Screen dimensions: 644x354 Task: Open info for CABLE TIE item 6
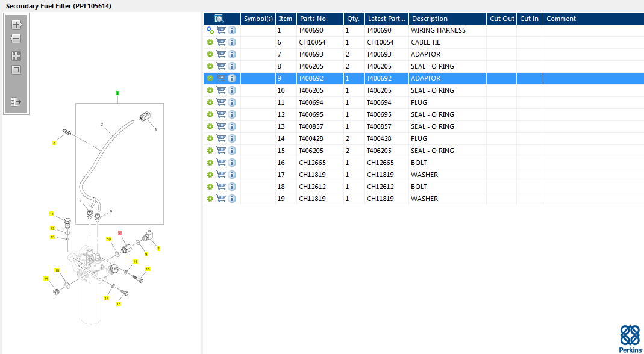pos(232,42)
